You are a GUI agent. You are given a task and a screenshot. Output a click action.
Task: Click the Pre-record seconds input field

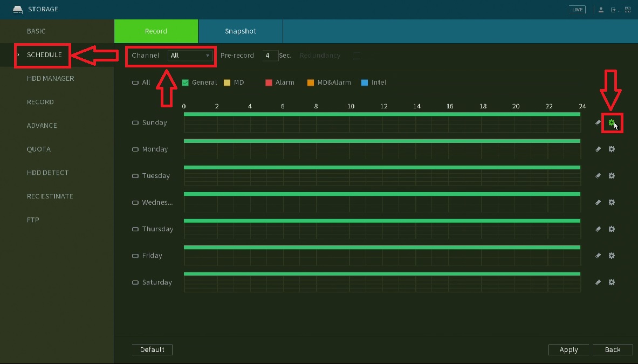[x=270, y=56]
